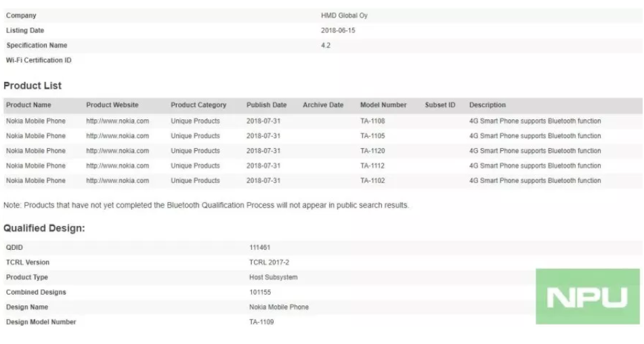The image size is (644, 344).
Task: Click publish date 2018-07-31 in TA-1112 row
Action: point(263,166)
